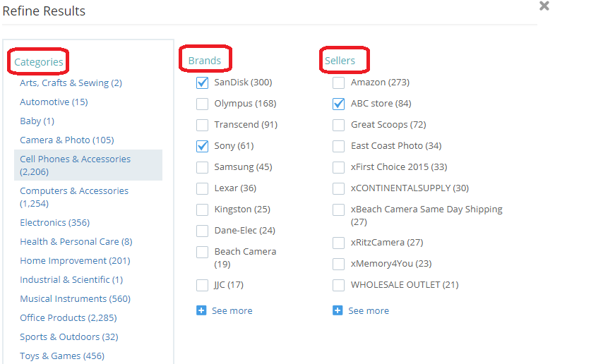Select the Cell Phones & Accessories category
615x364 pixels.
click(x=75, y=159)
